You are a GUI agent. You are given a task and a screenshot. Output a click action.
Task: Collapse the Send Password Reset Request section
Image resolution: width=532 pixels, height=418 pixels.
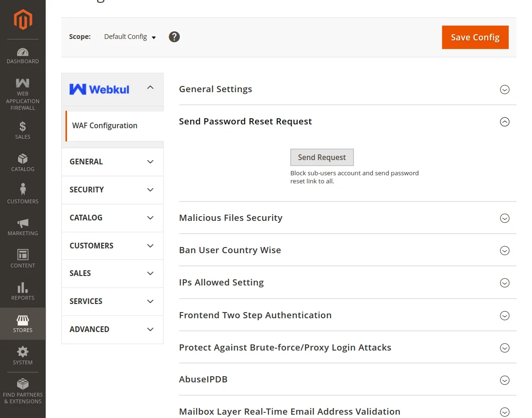tap(504, 122)
